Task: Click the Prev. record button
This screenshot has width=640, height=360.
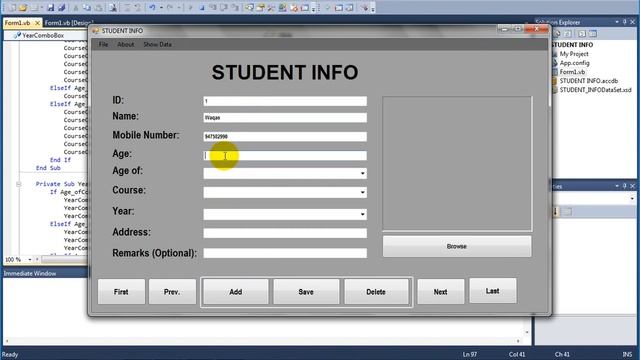Action: coord(172,291)
